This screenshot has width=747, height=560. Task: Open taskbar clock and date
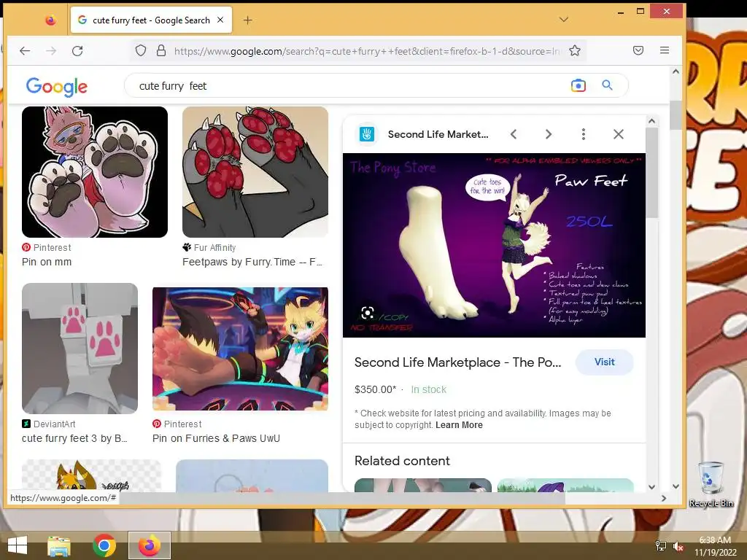coord(715,546)
